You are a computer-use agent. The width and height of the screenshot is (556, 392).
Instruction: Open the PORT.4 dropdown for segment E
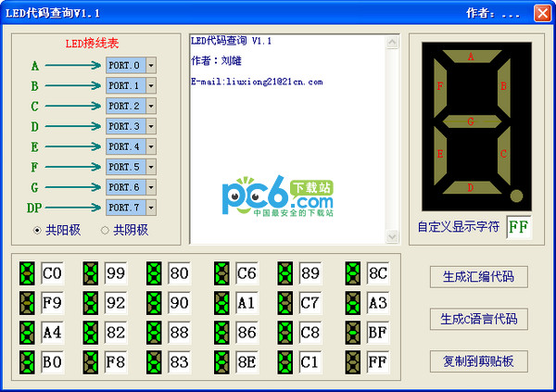pos(151,146)
